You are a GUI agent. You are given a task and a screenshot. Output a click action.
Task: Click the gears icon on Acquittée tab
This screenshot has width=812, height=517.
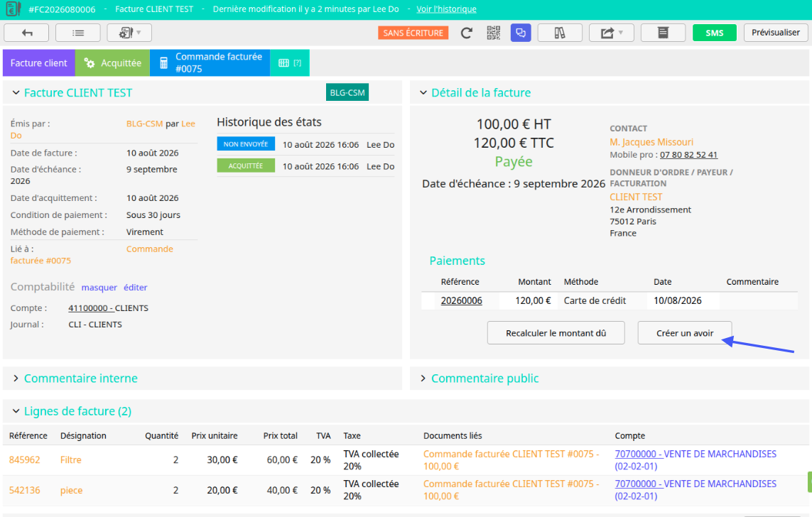[x=89, y=63]
